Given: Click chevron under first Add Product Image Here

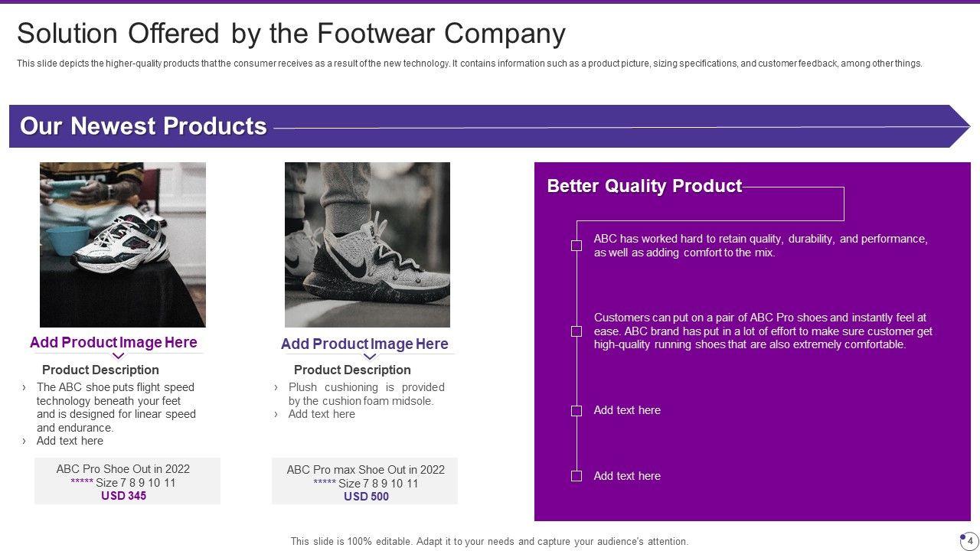Looking at the screenshot, I should tap(119, 356).
